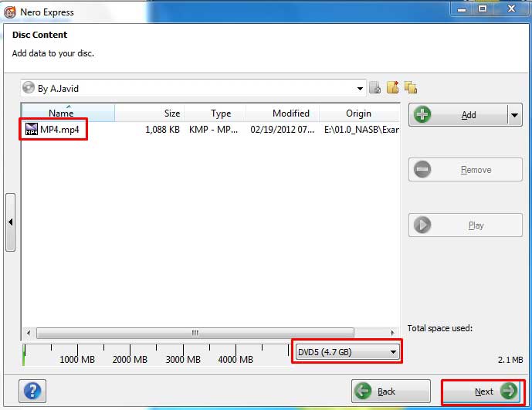The image size is (532, 410).
Task: Sort by the Origin column header
Action: pos(359,113)
